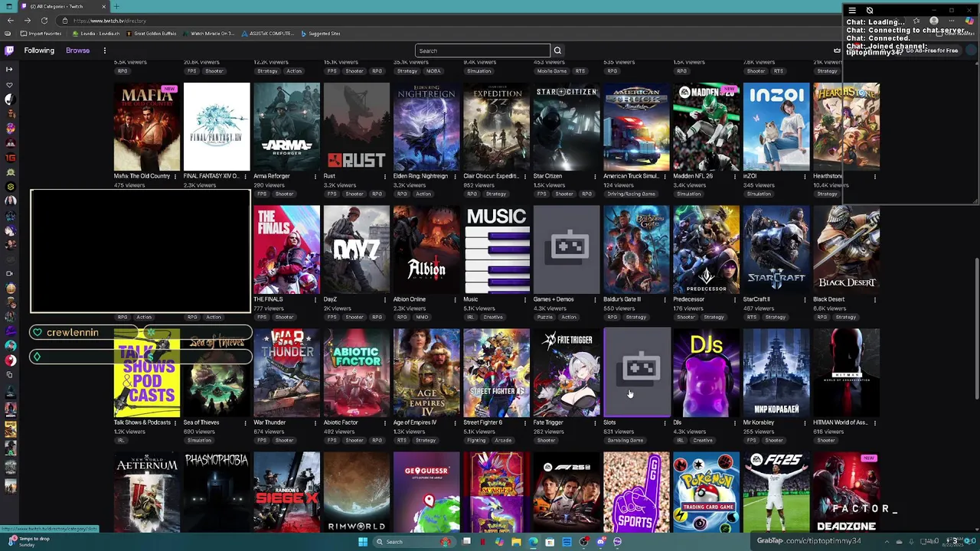Open the Suggested Sites bookmark
Image resolution: width=980 pixels, height=551 pixels.
point(321,34)
